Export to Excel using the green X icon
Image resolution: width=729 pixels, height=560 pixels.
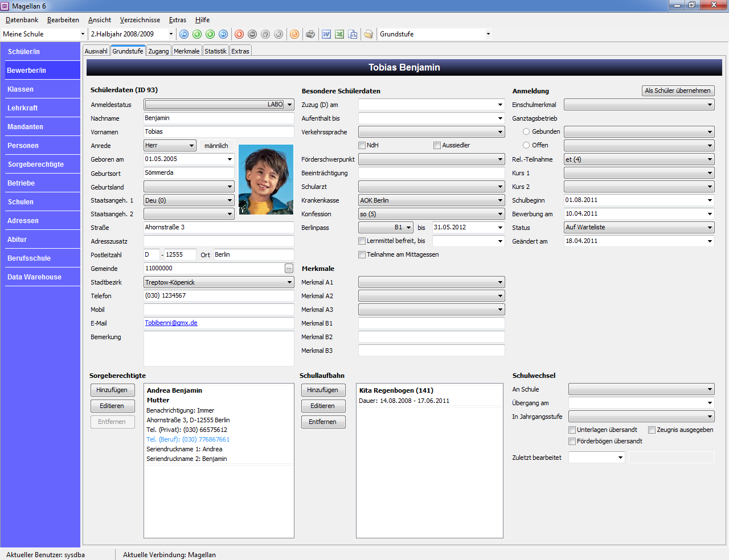339,34
